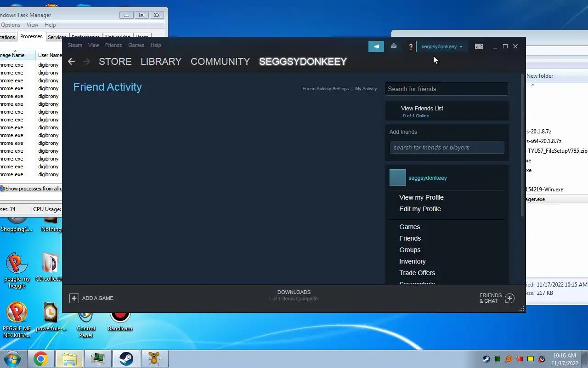Open Friends & Chat plus icon
This screenshot has width=588, height=368.
click(509, 299)
